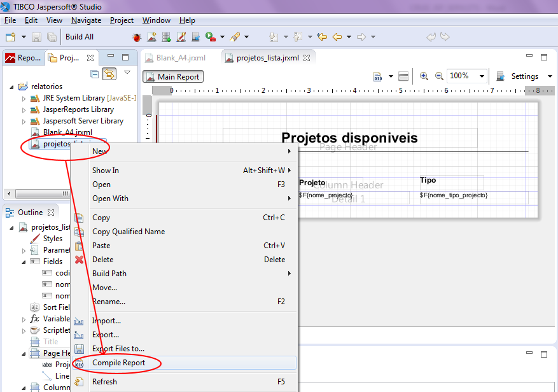
Task: Click the compile report icon in editor toolbar
Action: (x=377, y=76)
